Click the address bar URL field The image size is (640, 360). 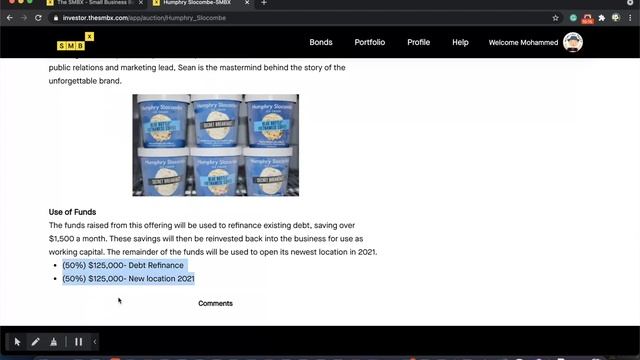point(302,18)
